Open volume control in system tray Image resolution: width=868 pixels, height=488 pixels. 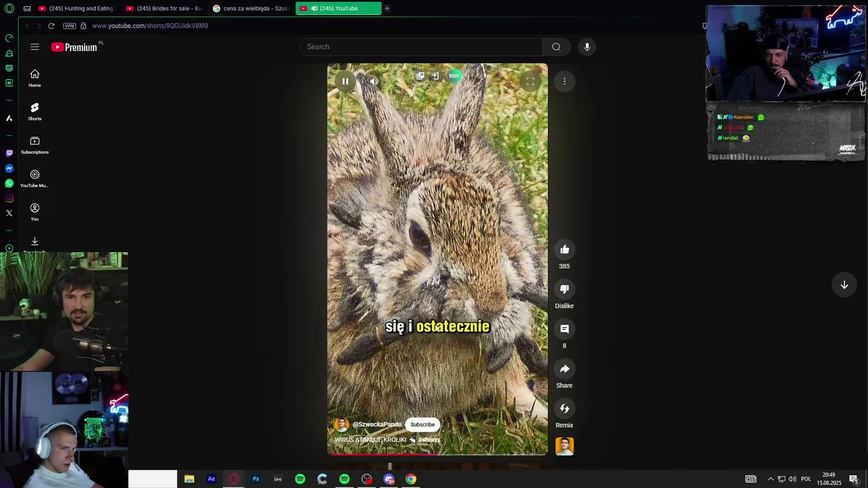click(792, 479)
